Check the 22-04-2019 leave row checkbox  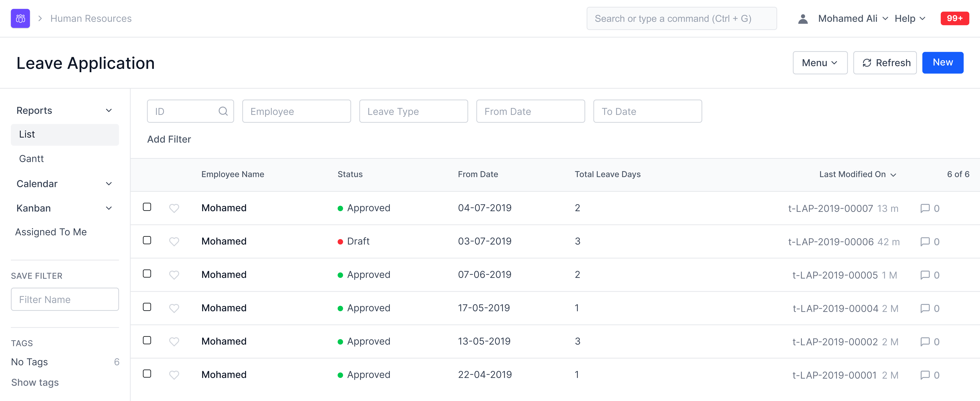click(x=147, y=374)
